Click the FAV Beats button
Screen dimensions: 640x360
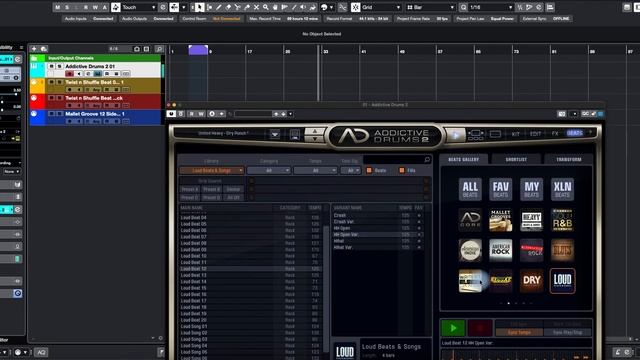coord(500,189)
